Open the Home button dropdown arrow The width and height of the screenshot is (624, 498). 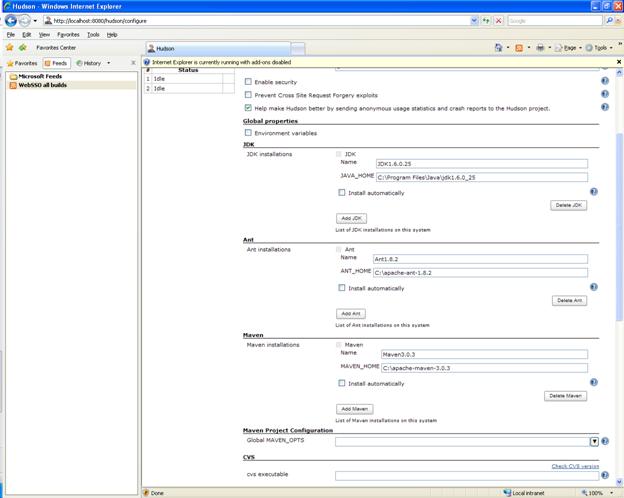pyautogui.click(x=508, y=48)
